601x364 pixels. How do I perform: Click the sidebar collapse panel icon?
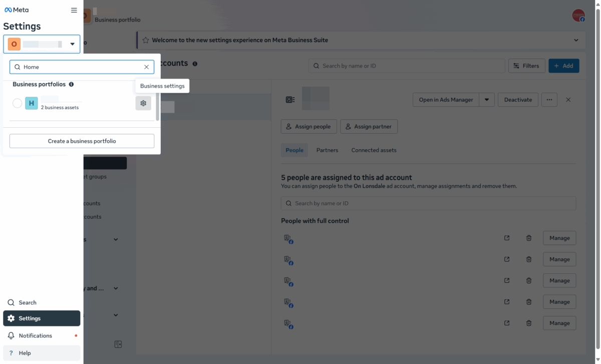[x=118, y=344]
